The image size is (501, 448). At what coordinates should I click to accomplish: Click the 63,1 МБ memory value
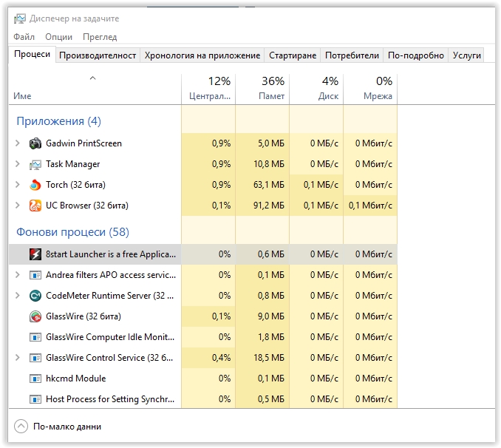[x=269, y=185]
